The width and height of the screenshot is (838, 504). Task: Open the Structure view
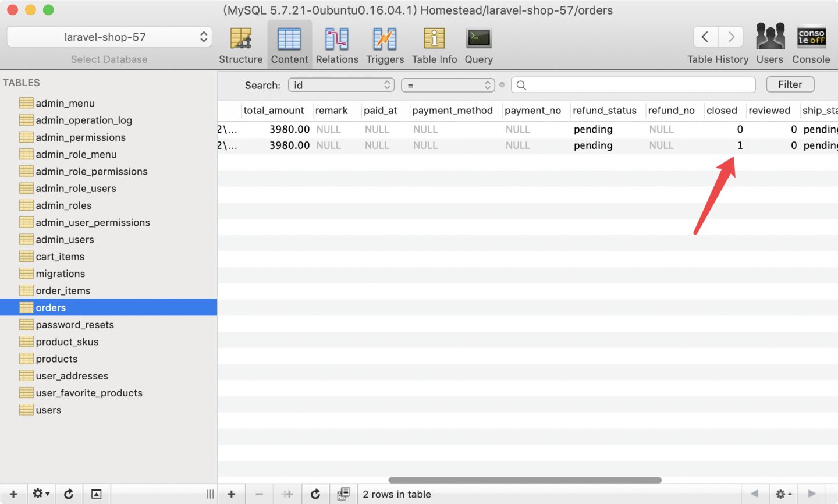240,45
